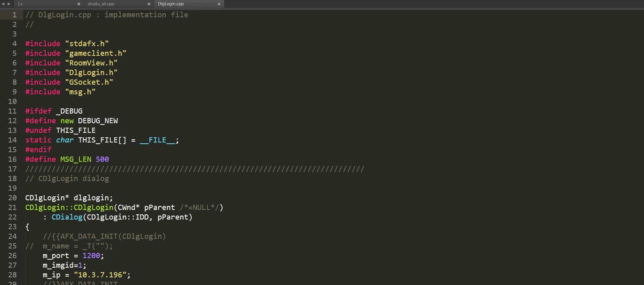This screenshot has width=644, height=285.
Task: Click the DEBUG_NEW text on line 12
Action: tap(98, 121)
